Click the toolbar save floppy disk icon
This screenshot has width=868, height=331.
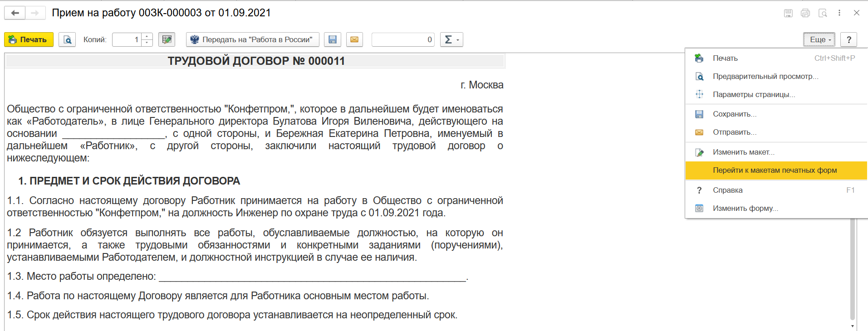point(333,39)
